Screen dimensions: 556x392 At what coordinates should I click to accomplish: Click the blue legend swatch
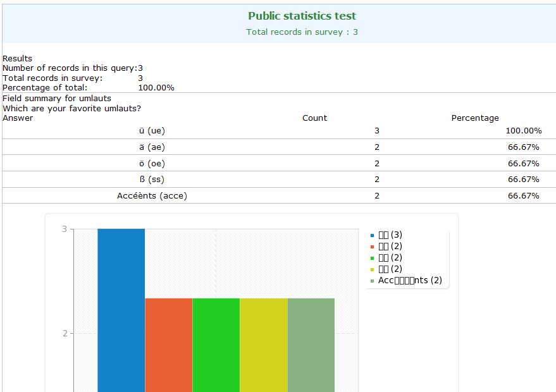[x=373, y=235]
